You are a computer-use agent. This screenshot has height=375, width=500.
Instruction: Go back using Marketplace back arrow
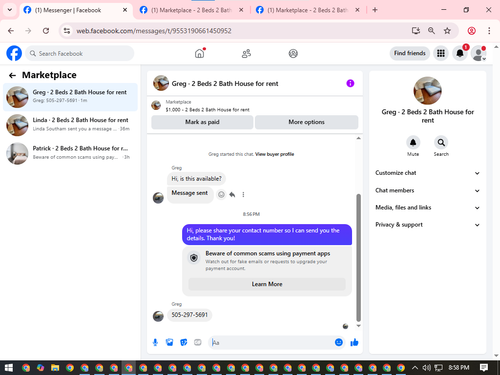tap(12, 75)
